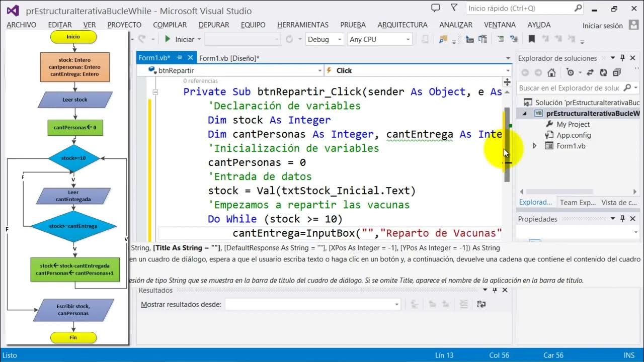Click the Solution Explorer home icon
Screen dimensions: 644x362
[x=551, y=72]
